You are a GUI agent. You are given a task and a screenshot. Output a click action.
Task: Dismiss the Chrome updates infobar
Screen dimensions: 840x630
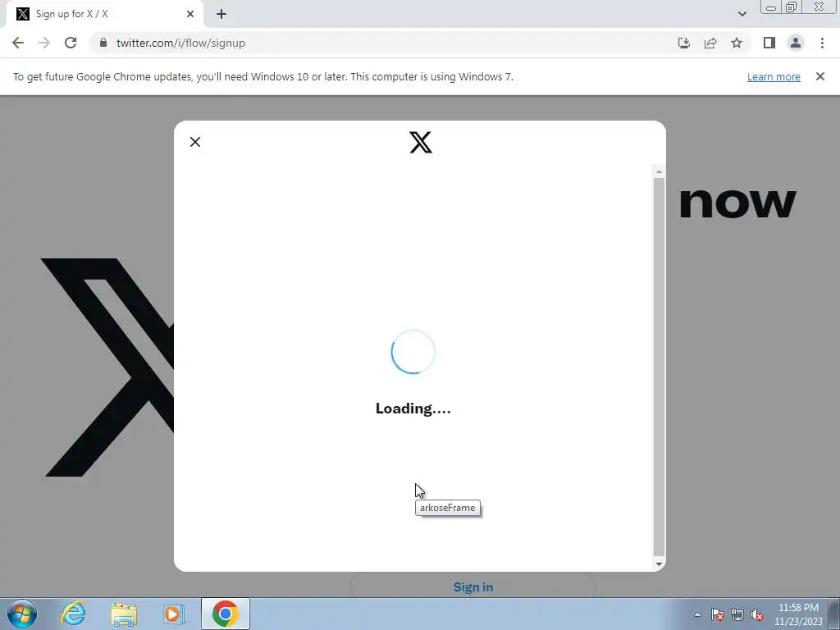click(x=820, y=76)
